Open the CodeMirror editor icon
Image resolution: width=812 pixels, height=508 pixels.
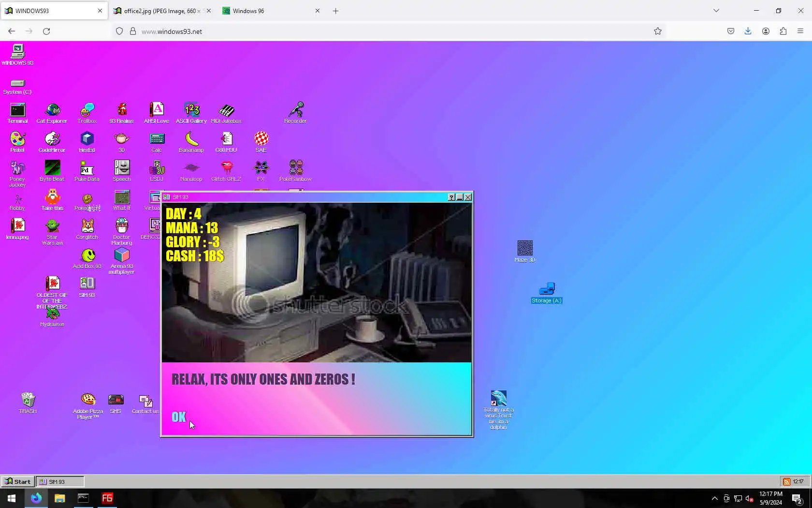coord(52,142)
